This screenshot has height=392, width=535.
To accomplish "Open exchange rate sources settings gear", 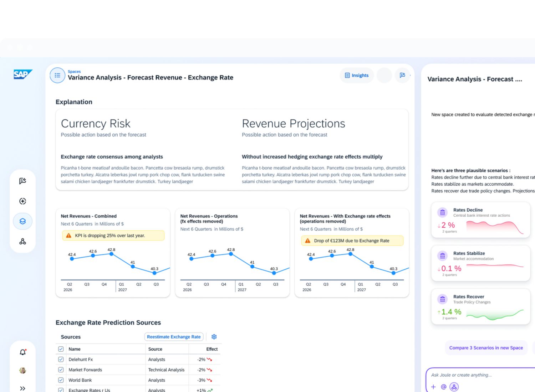I will [214, 337].
